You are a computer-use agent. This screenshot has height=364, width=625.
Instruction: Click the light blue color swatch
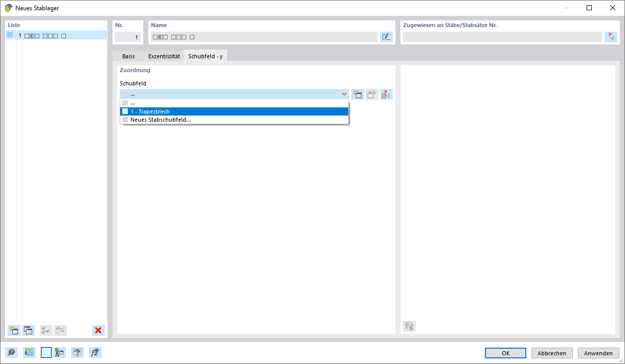[46, 352]
